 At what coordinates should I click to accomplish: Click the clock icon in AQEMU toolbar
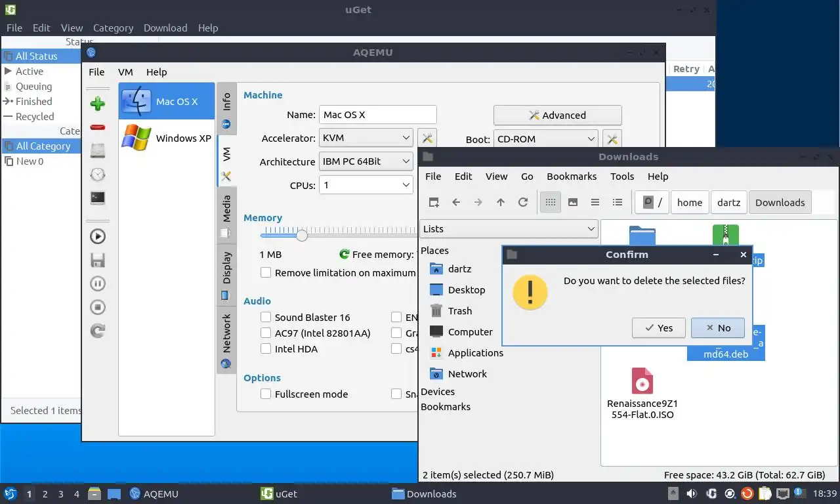point(98,174)
